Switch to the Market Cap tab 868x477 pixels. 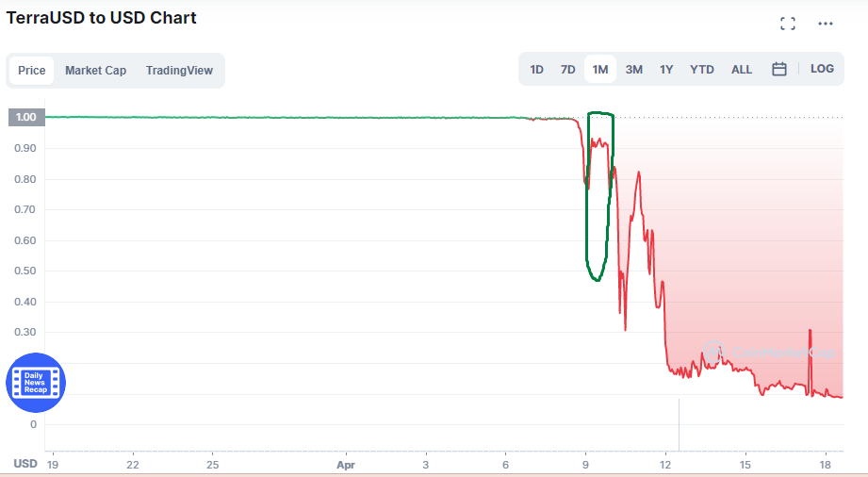coord(96,71)
